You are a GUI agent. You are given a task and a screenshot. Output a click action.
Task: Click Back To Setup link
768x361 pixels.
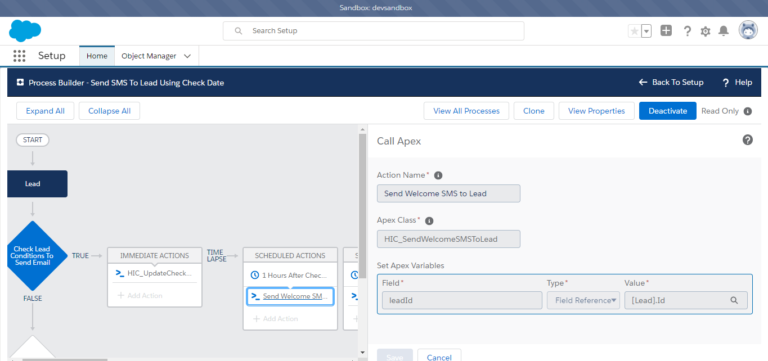[671, 82]
